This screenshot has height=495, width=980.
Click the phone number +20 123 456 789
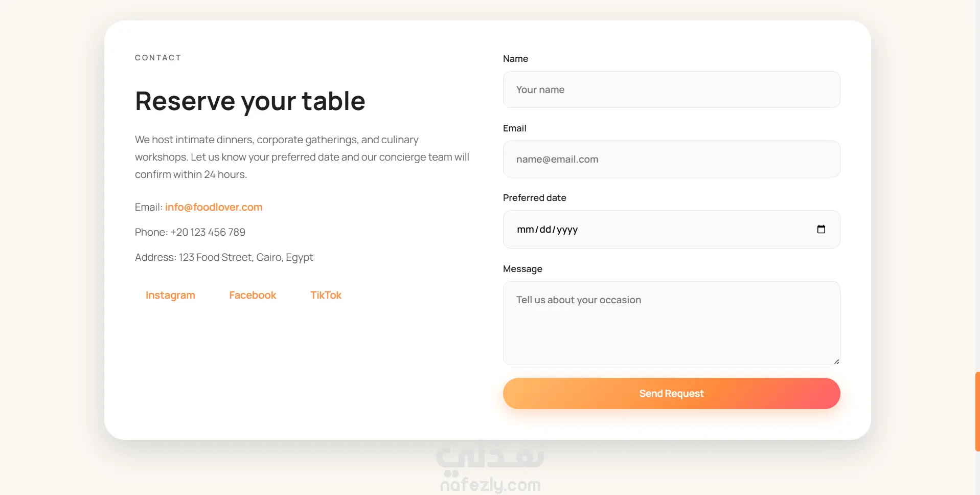click(208, 232)
